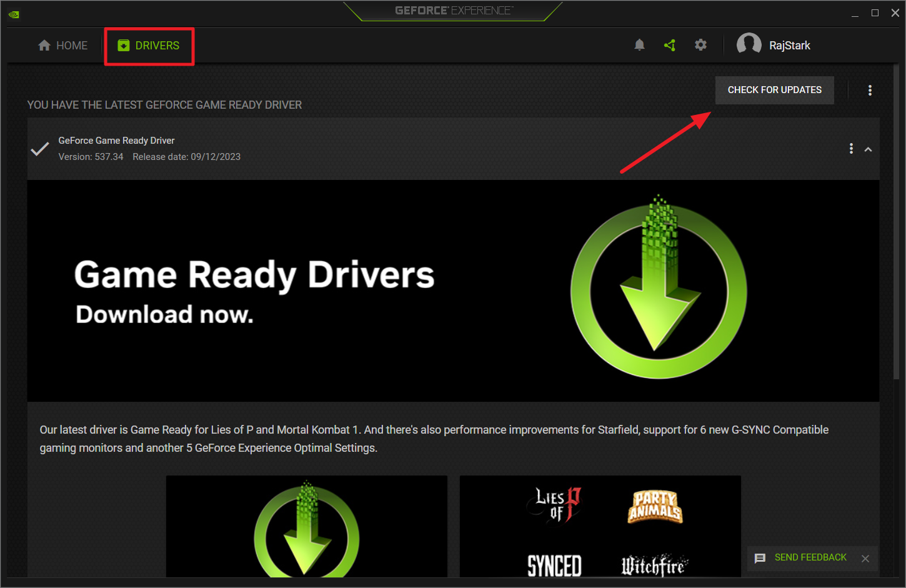The width and height of the screenshot is (906, 588).
Task: Open the options menu beside Check for Updates
Action: click(x=870, y=90)
